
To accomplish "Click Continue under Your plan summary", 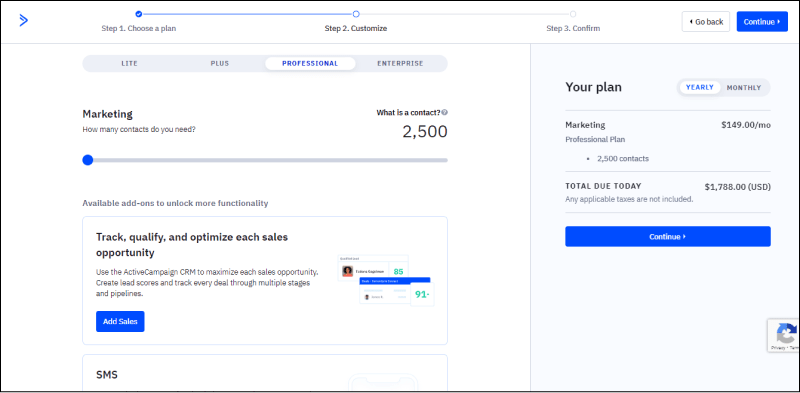I will coord(668,236).
